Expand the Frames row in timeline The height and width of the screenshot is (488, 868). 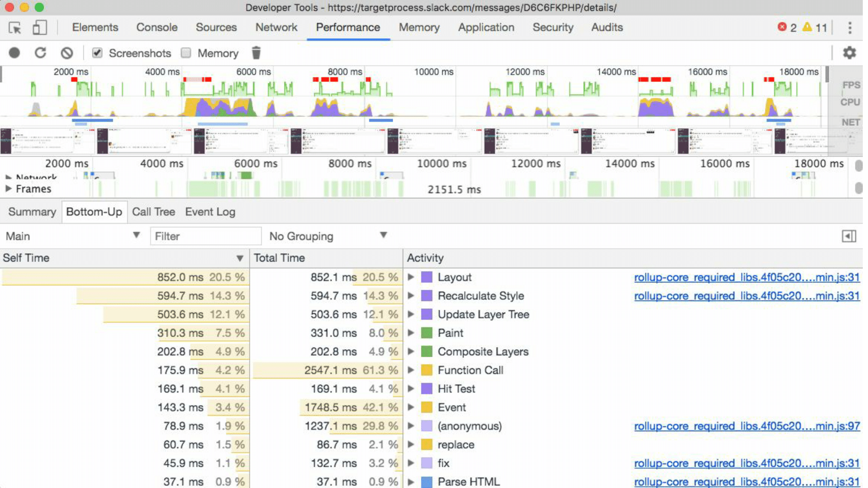pos(8,189)
